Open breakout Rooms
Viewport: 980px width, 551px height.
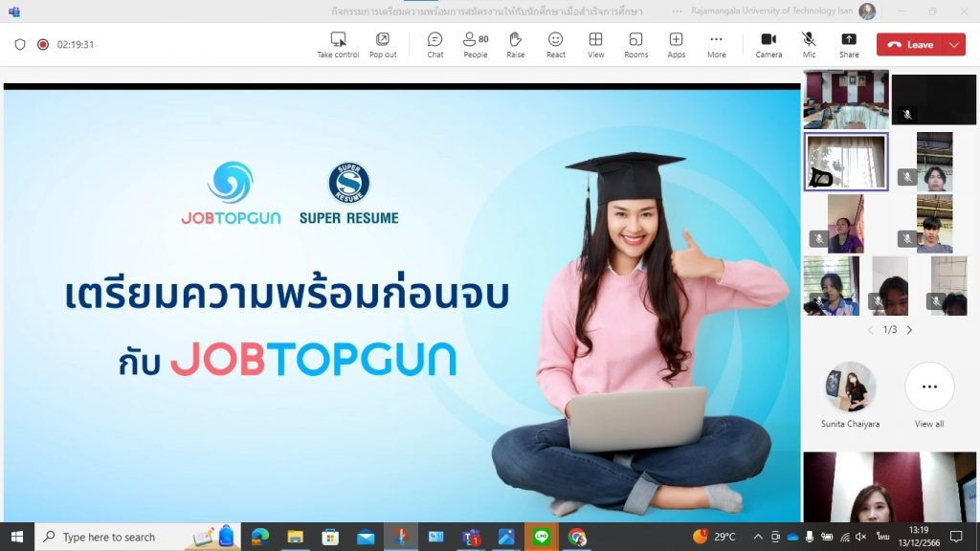pos(635,44)
